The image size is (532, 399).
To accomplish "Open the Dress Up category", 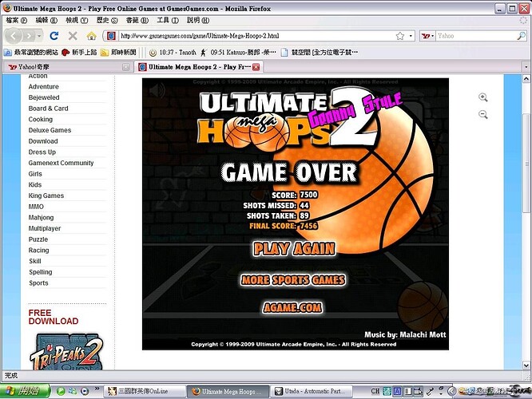I will click(42, 152).
